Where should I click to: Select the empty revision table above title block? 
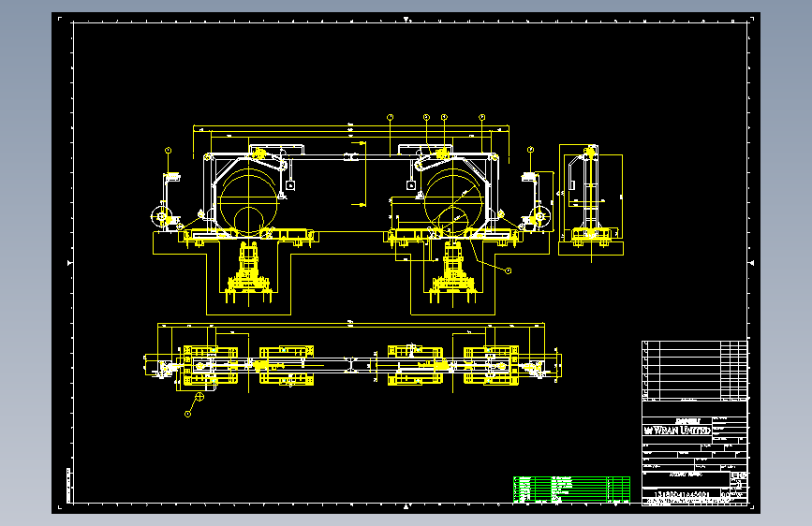(x=695, y=371)
